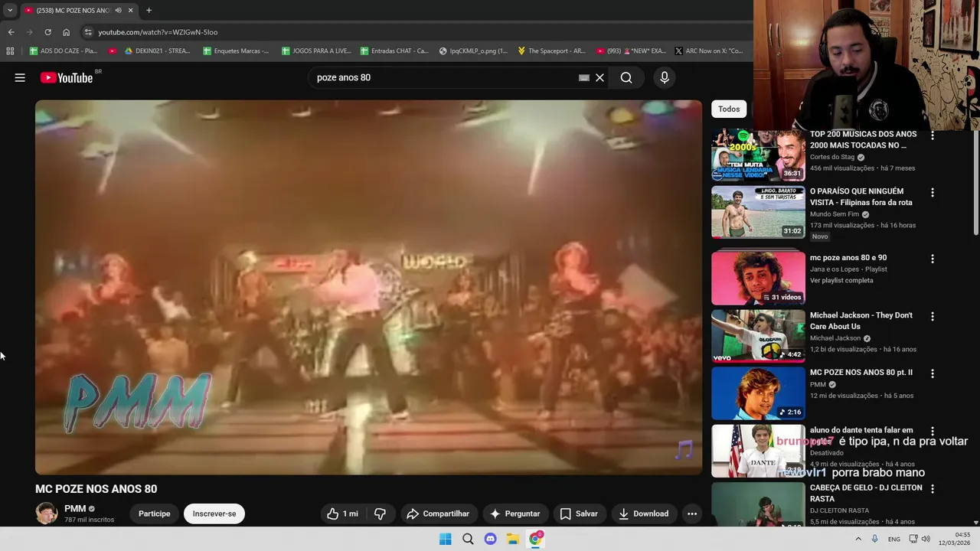980x551 pixels.
Task: Open 'CABEÇA DE GELO - DJ CLEITON RASTA' title
Action: [x=866, y=493]
